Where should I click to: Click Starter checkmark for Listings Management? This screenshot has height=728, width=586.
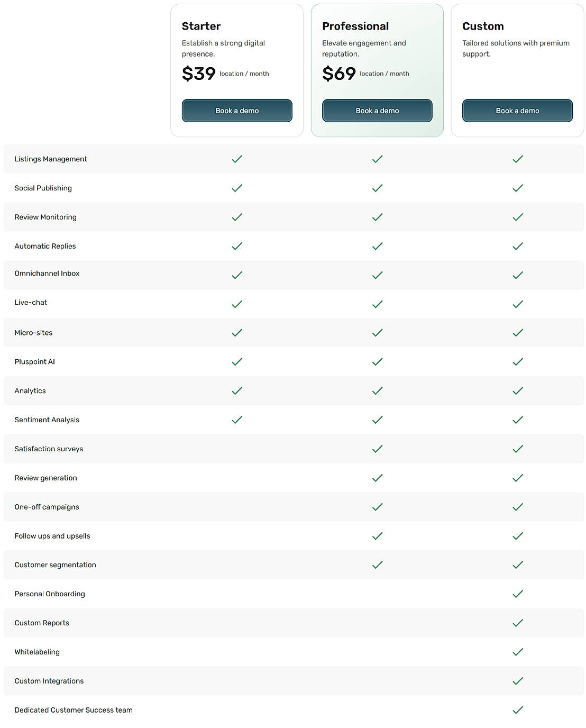coord(237,159)
